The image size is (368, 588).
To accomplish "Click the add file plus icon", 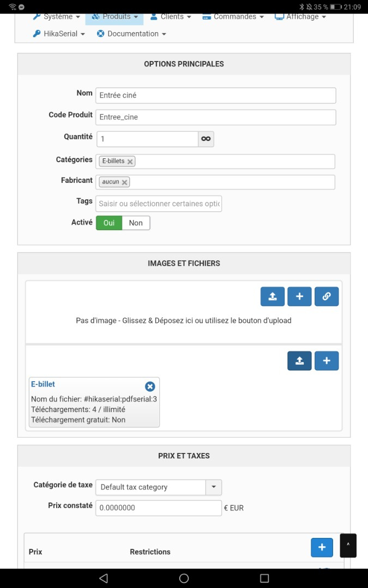I will pos(327,360).
